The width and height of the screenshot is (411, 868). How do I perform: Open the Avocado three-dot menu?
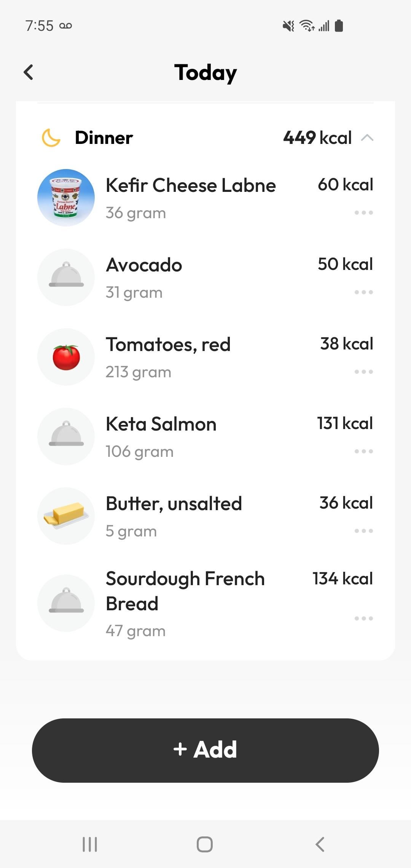tap(363, 292)
